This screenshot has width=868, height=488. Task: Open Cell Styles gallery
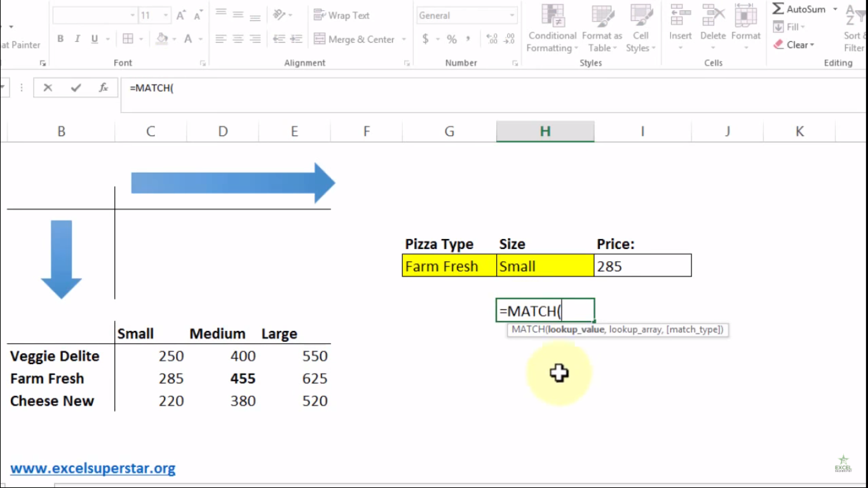[641, 29]
